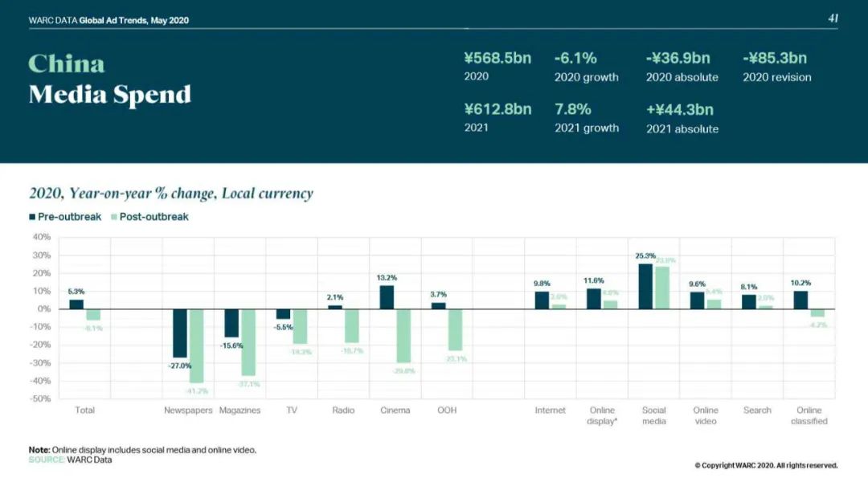Click the Pre-outbreak legend color square
The height and width of the screenshot is (482, 868).
(x=32, y=217)
